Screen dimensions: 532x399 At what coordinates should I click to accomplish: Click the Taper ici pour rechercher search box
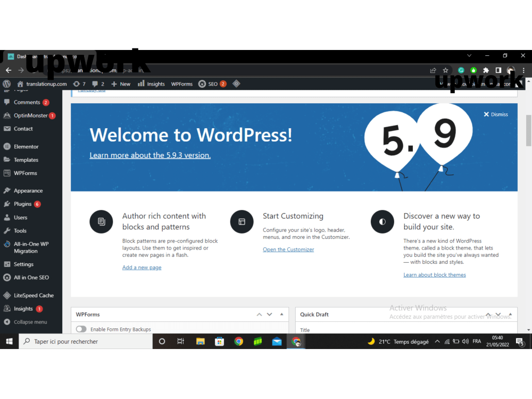(x=86, y=342)
